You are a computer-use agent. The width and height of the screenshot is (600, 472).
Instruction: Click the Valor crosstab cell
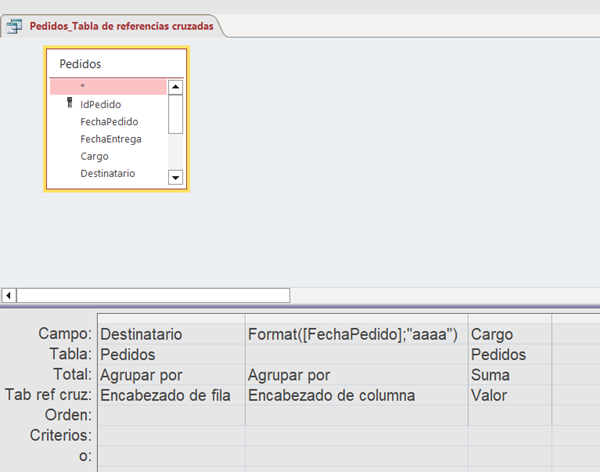[508, 395]
